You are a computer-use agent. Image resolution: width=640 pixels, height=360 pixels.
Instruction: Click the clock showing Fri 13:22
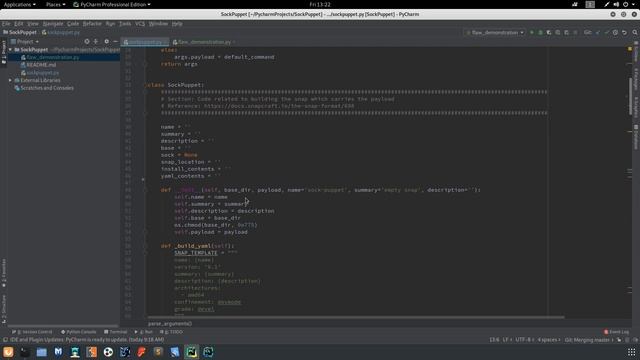(x=320, y=4)
